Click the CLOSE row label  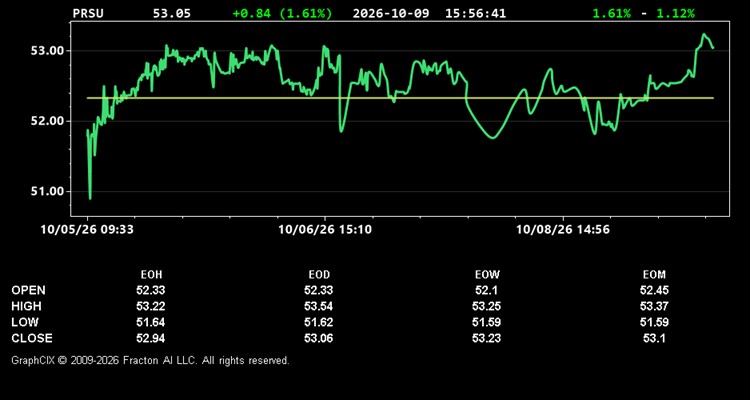coord(32,338)
